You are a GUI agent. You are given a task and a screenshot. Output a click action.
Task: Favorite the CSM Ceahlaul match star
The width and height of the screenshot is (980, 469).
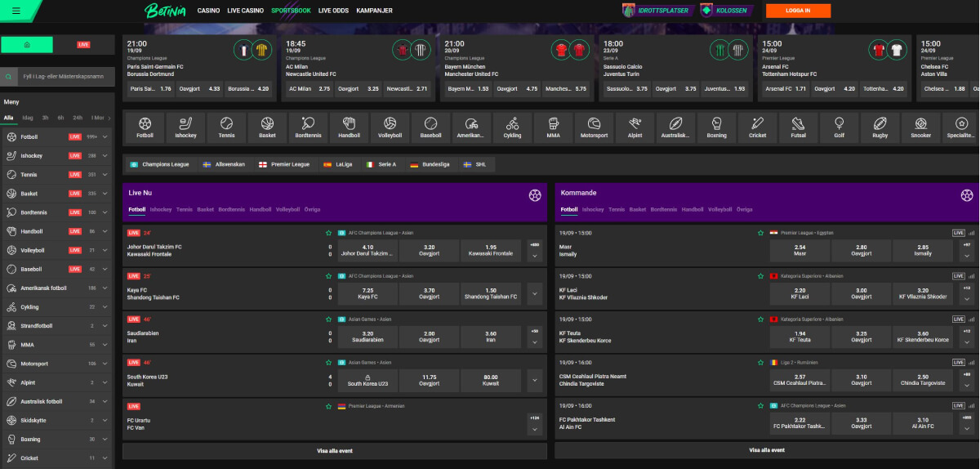point(761,362)
